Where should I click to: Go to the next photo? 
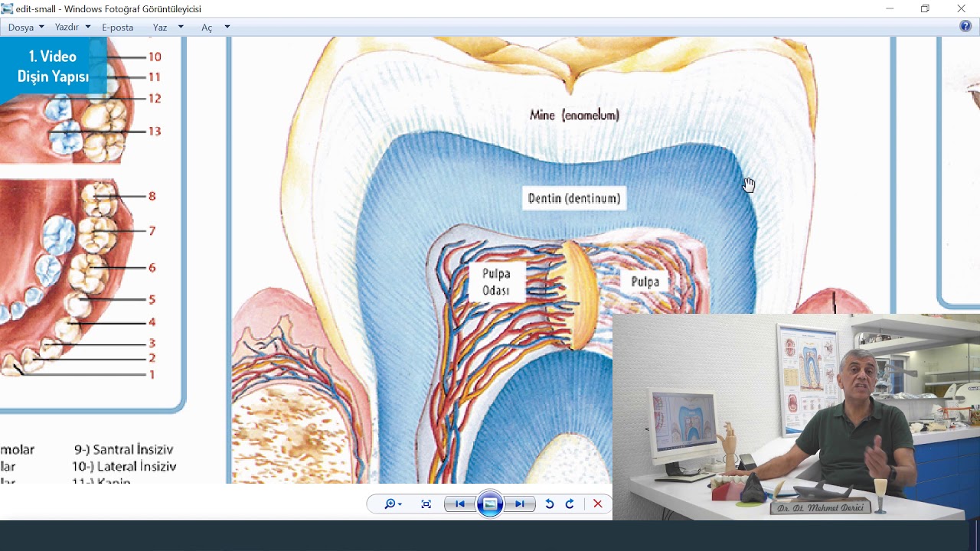click(520, 504)
